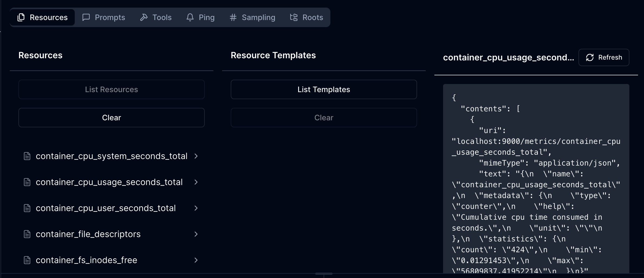The image size is (644, 278).
Task: Click the hammer icon on the Tools tab
Action: 144,17
